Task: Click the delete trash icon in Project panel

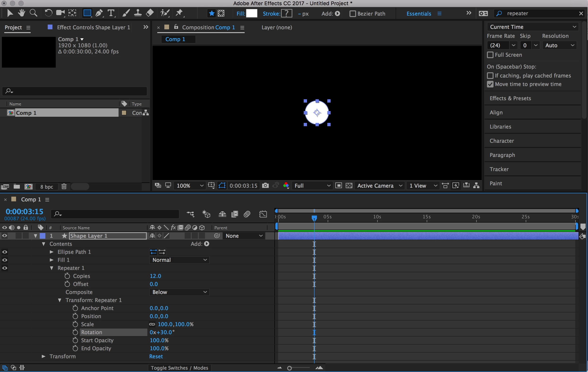Action: tap(64, 186)
